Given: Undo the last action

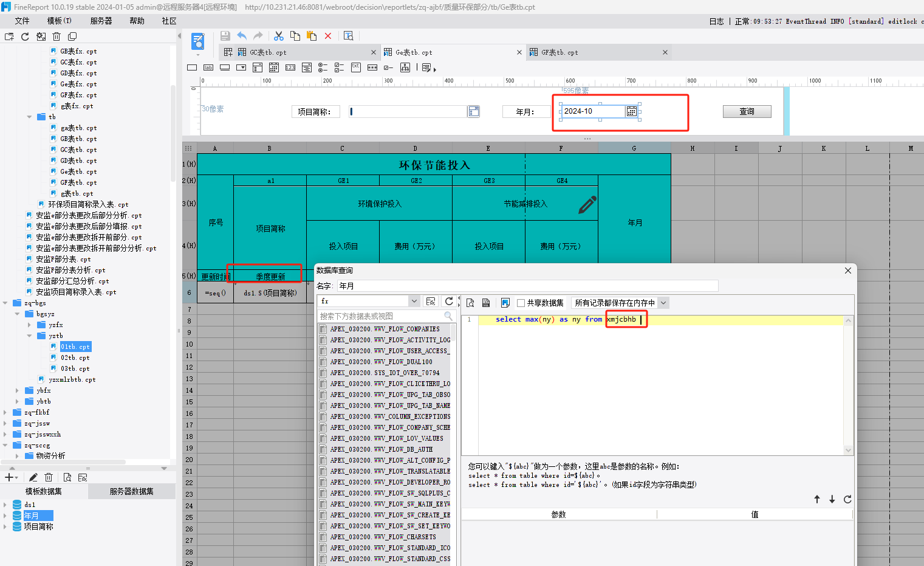Looking at the screenshot, I should coord(242,36).
